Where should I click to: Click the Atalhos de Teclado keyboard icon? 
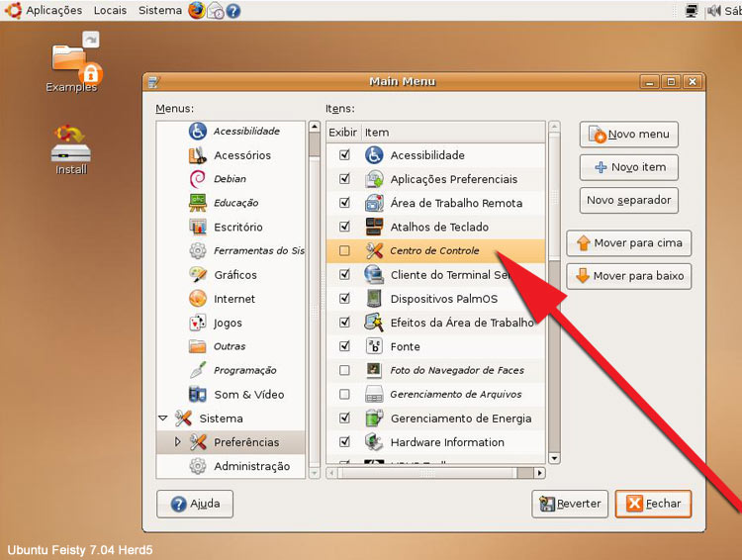click(374, 227)
